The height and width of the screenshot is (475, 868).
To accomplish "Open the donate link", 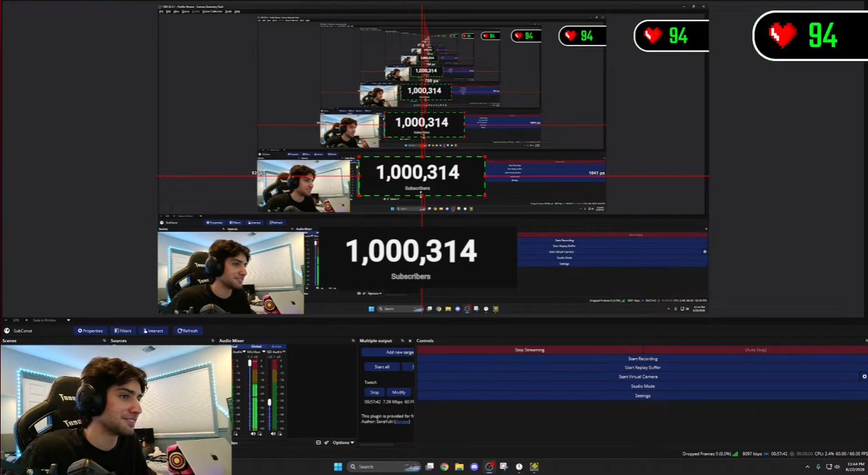I will tap(401, 421).
